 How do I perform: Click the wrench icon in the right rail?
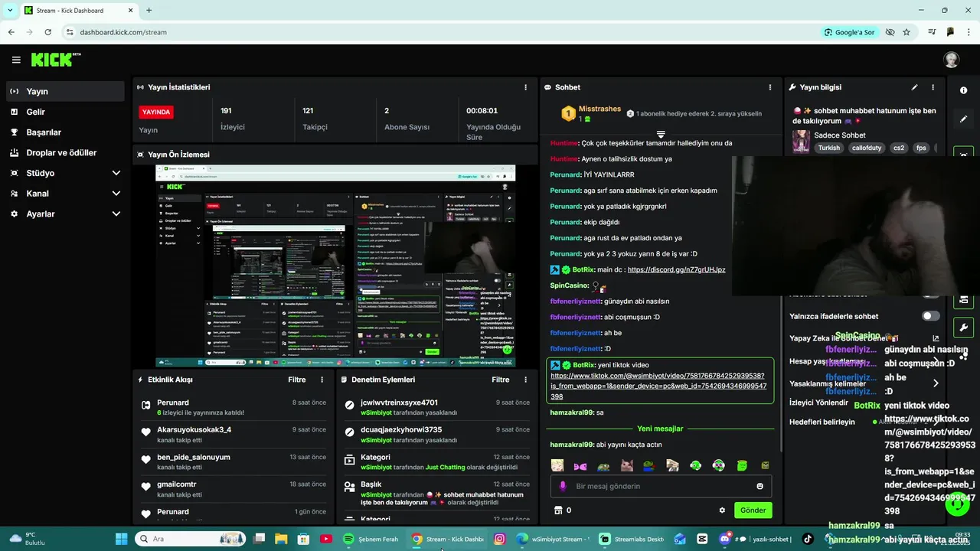coord(963,328)
